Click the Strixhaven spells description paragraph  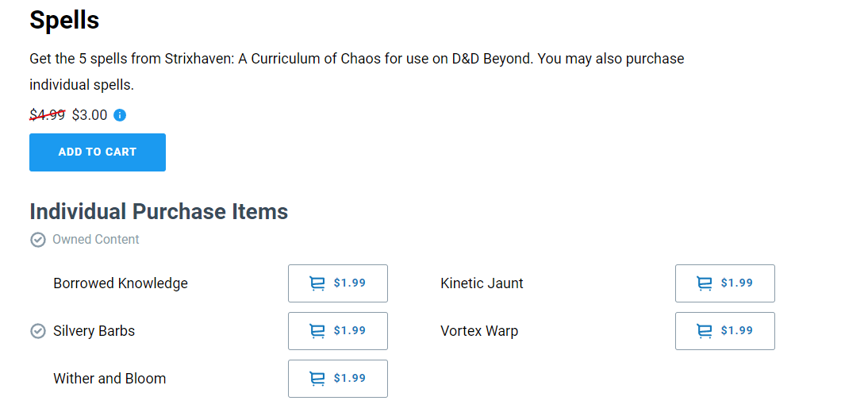356,72
